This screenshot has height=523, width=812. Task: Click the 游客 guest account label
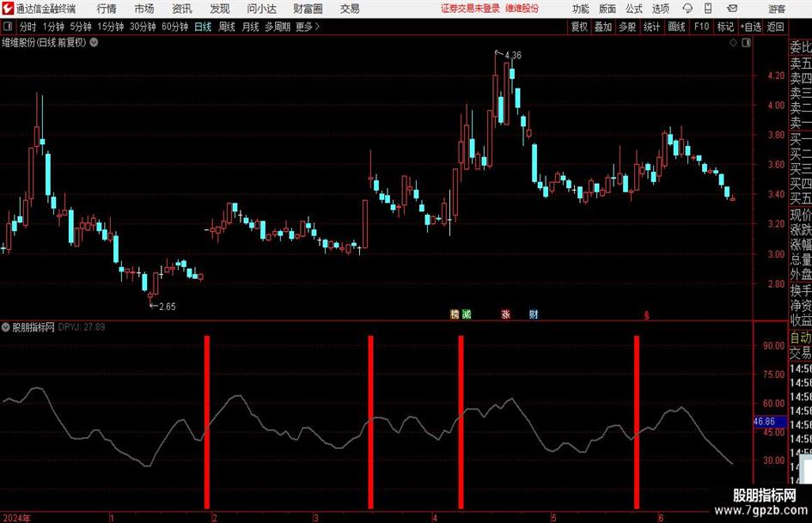777,9
